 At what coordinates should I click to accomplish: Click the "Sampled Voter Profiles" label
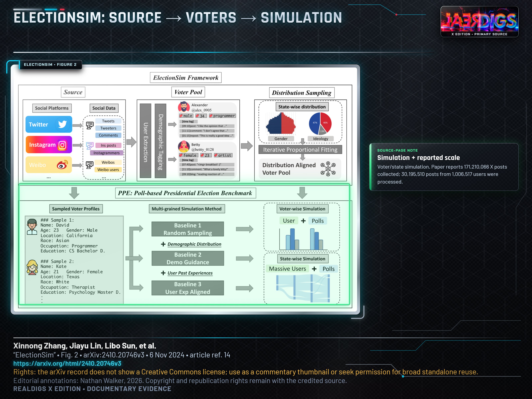(x=76, y=209)
